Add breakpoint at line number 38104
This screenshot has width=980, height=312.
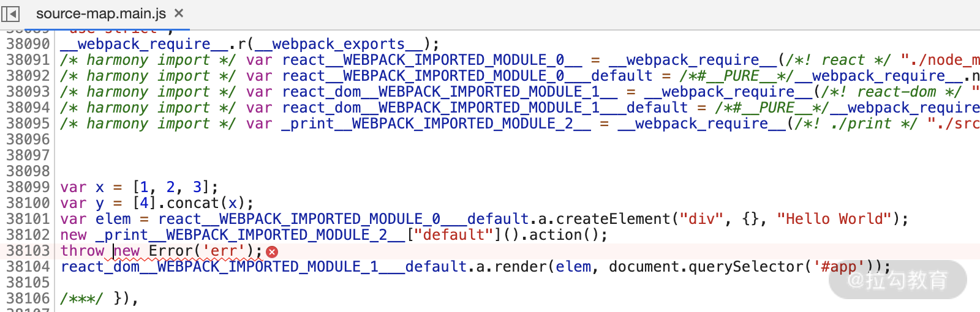(x=28, y=267)
